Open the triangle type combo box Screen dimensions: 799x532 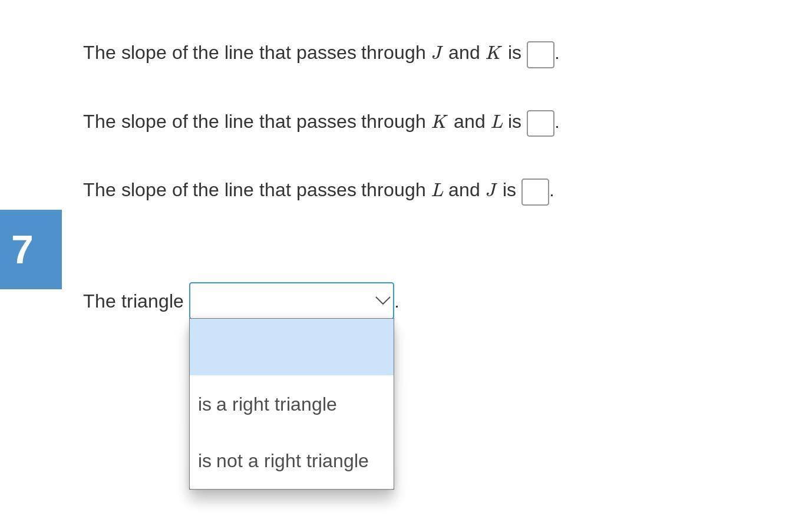[x=292, y=301]
